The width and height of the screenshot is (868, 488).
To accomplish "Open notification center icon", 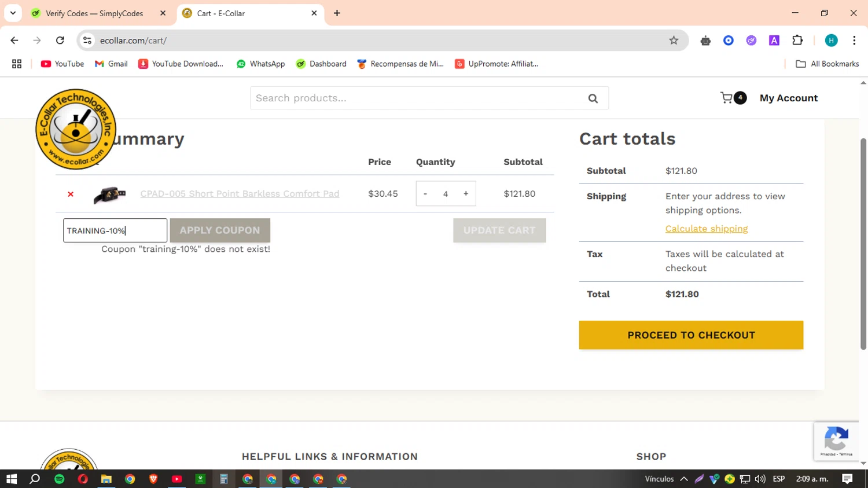I will pyautogui.click(x=847, y=479).
